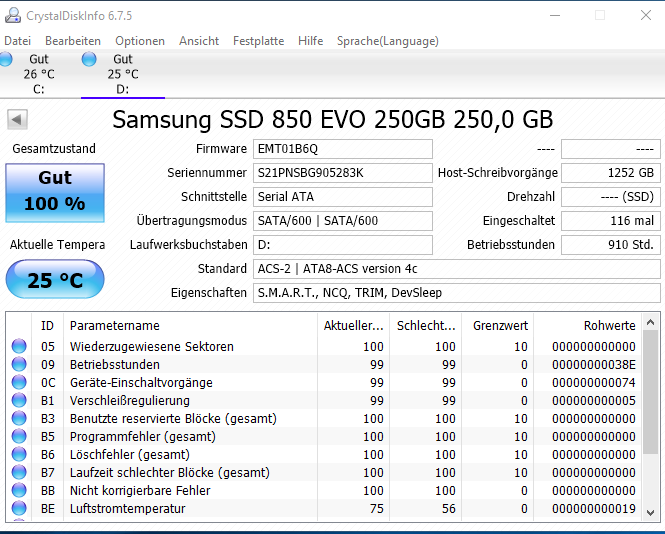Click the Laufwerksbuchstaben field D:

[x=343, y=245]
